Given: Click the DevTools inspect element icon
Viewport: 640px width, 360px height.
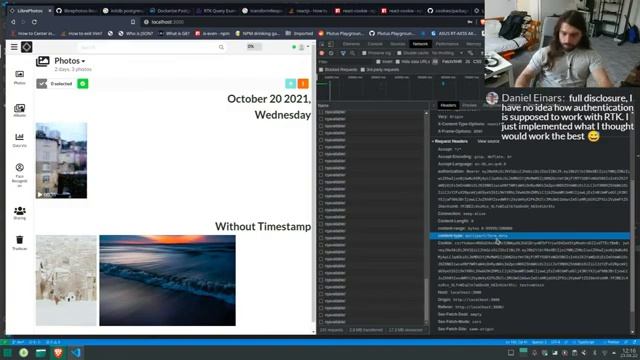Looking at the screenshot, I should 322,44.
